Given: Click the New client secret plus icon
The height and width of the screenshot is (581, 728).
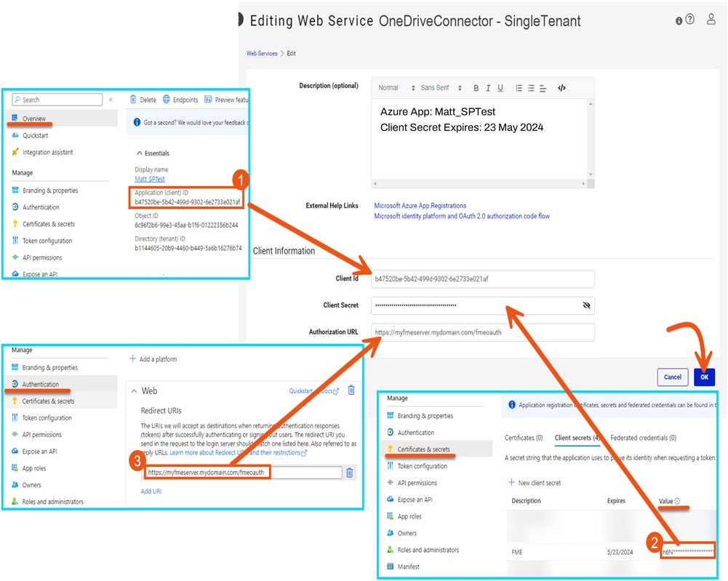Looking at the screenshot, I should click(x=511, y=482).
